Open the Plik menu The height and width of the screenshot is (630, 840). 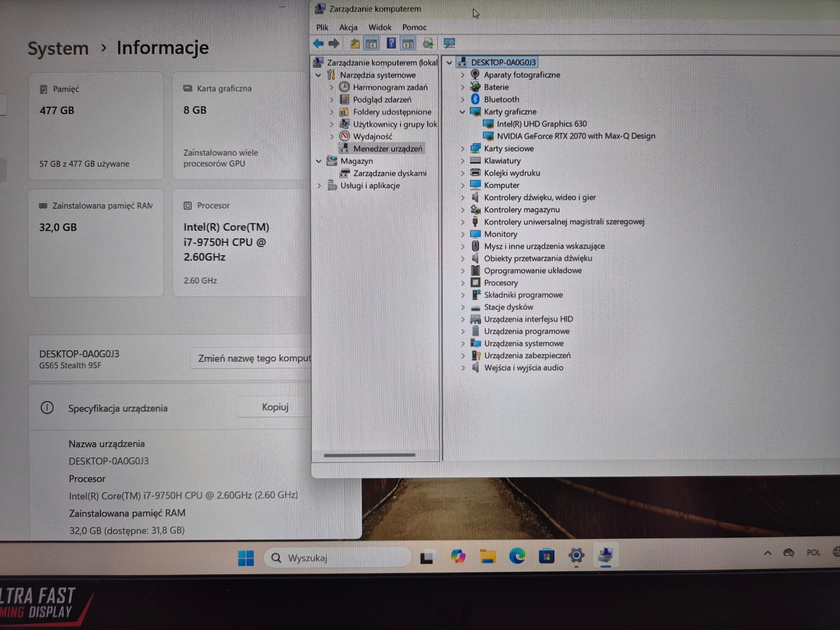point(322,28)
